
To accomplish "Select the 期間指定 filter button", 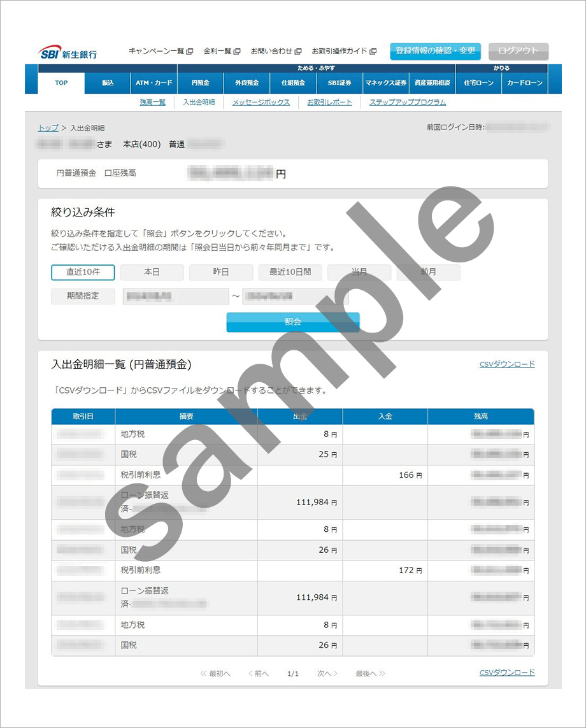I will click(83, 296).
